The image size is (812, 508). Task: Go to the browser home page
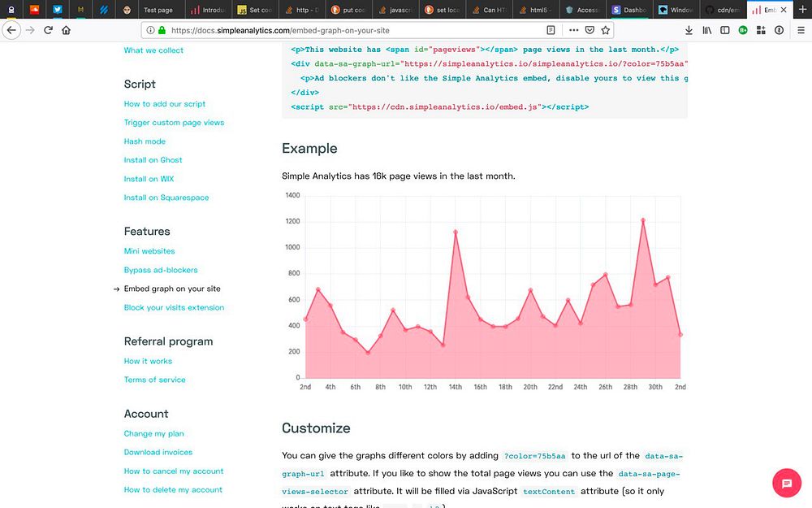tap(66, 30)
